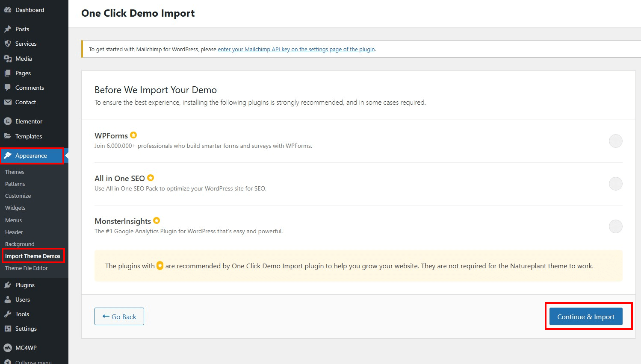Click the All in One SEO plugin title

(120, 178)
